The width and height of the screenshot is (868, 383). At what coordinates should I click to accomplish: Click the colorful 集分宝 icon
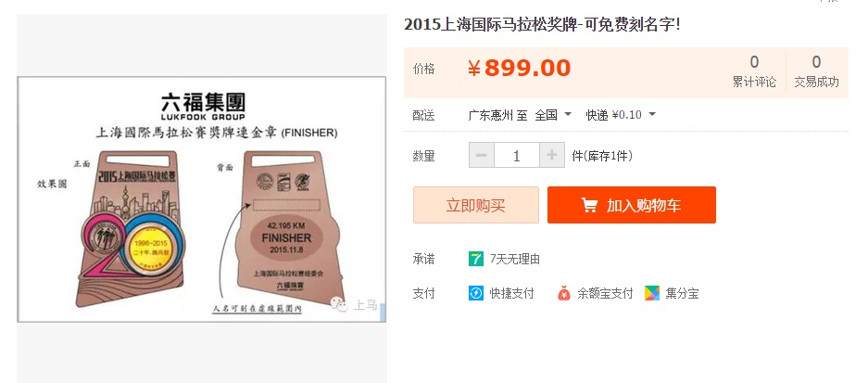point(652,293)
